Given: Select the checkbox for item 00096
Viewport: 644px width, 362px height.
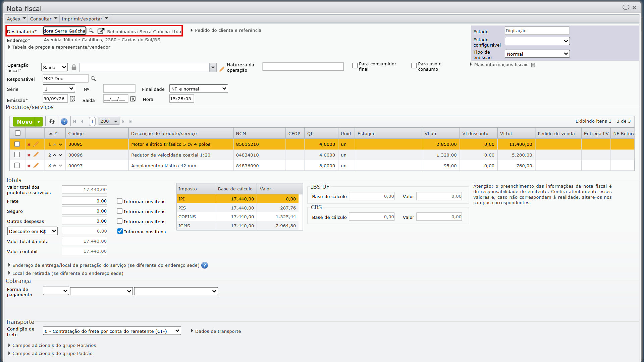Looking at the screenshot, I should (x=17, y=155).
